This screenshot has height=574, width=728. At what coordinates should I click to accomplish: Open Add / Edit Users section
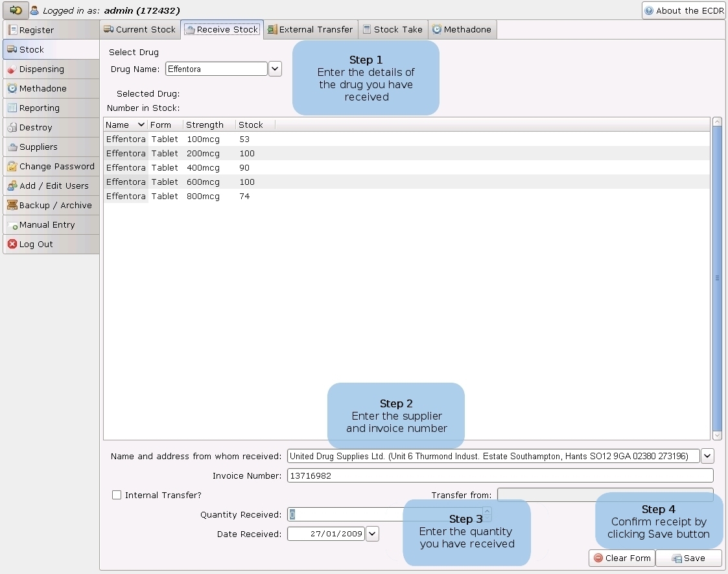tap(54, 186)
